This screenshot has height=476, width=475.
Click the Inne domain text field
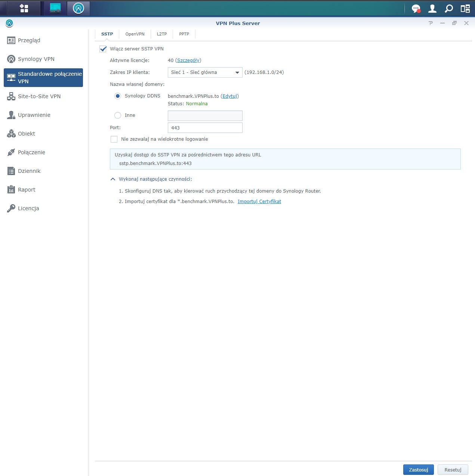(205, 116)
